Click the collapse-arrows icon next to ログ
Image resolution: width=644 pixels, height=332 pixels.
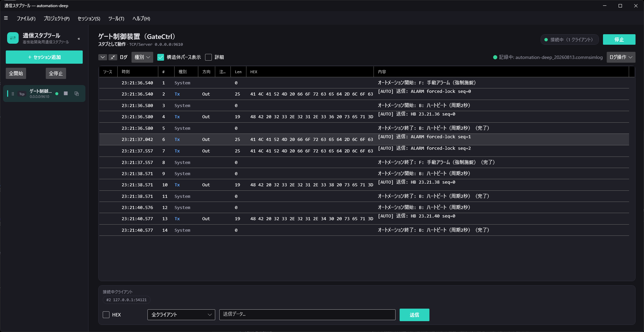113,57
